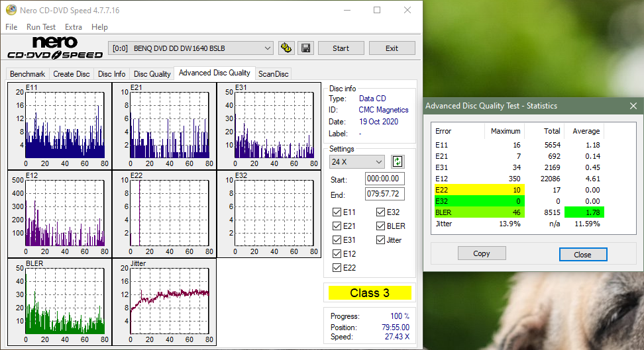Screen dimensions: 644x350
Task: Click the Total column header
Action: coord(552,131)
